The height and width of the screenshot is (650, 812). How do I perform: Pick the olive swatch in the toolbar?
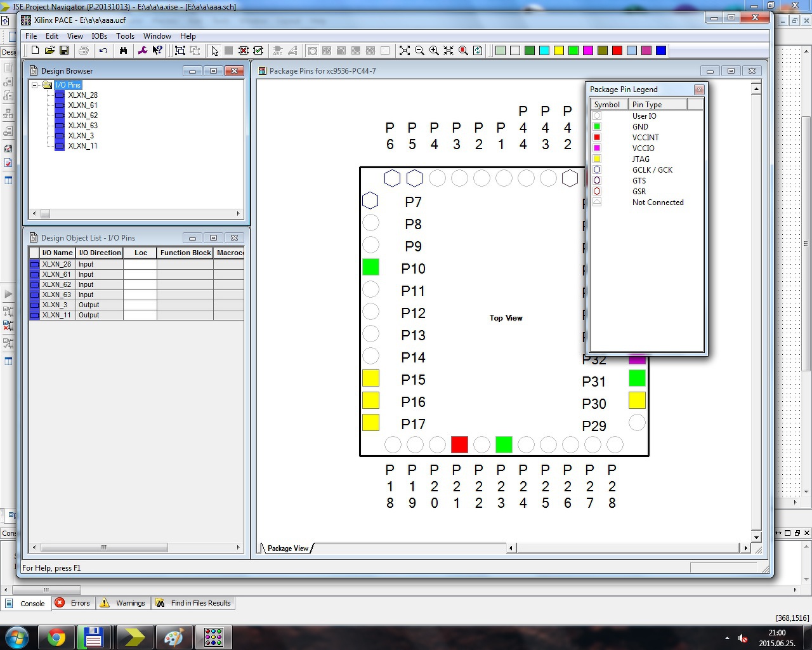coord(603,51)
